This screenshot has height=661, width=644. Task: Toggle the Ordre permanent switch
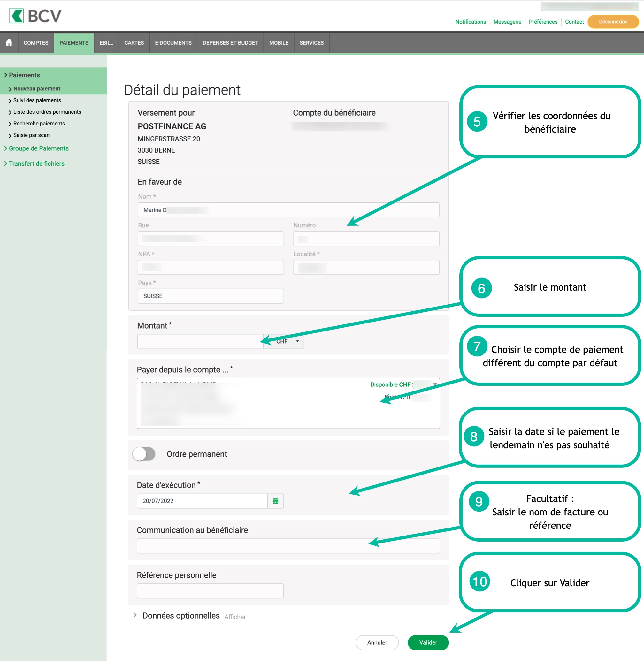point(144,454)
